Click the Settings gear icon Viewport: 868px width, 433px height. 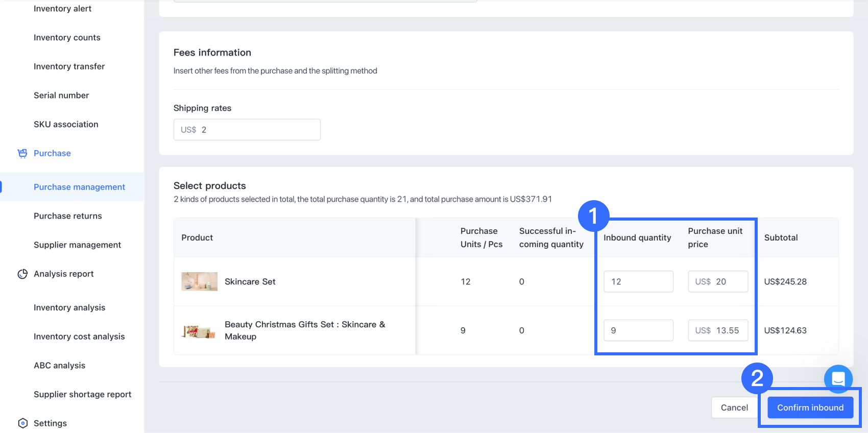point(22,423)
